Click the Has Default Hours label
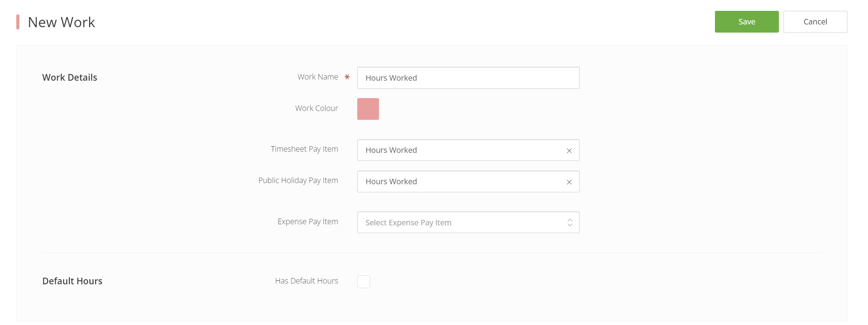 pos(307,281)
